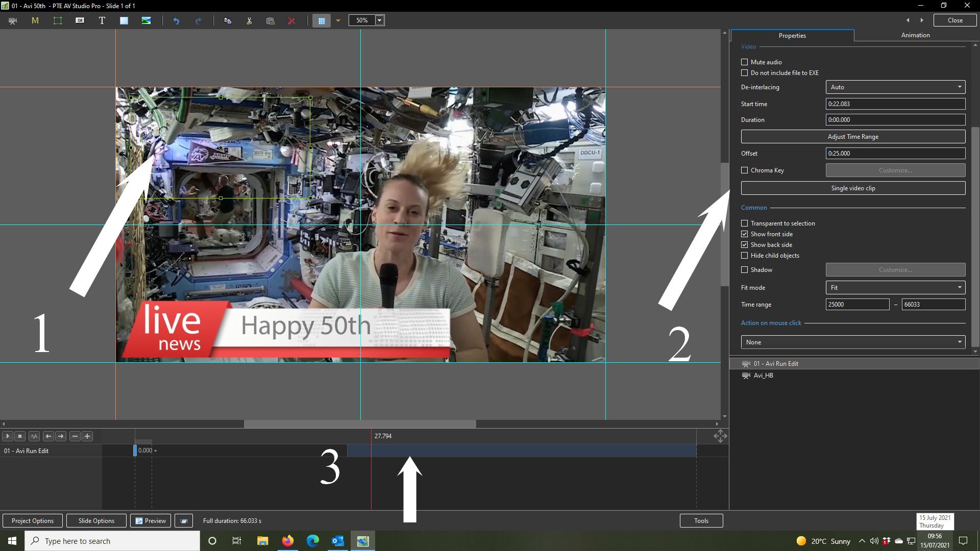Check Transparent to selection
The image size is (980, 551).
744,223
